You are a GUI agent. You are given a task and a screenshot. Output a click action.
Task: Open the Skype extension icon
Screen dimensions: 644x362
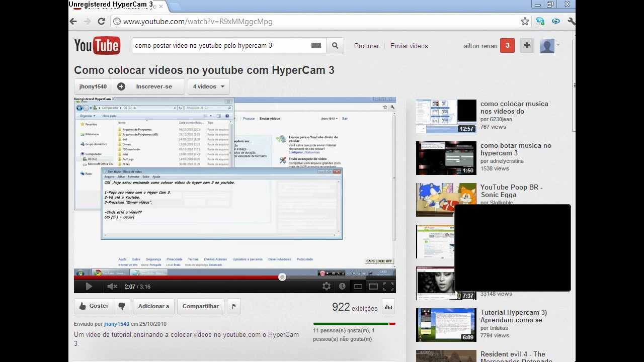(540, 21)
